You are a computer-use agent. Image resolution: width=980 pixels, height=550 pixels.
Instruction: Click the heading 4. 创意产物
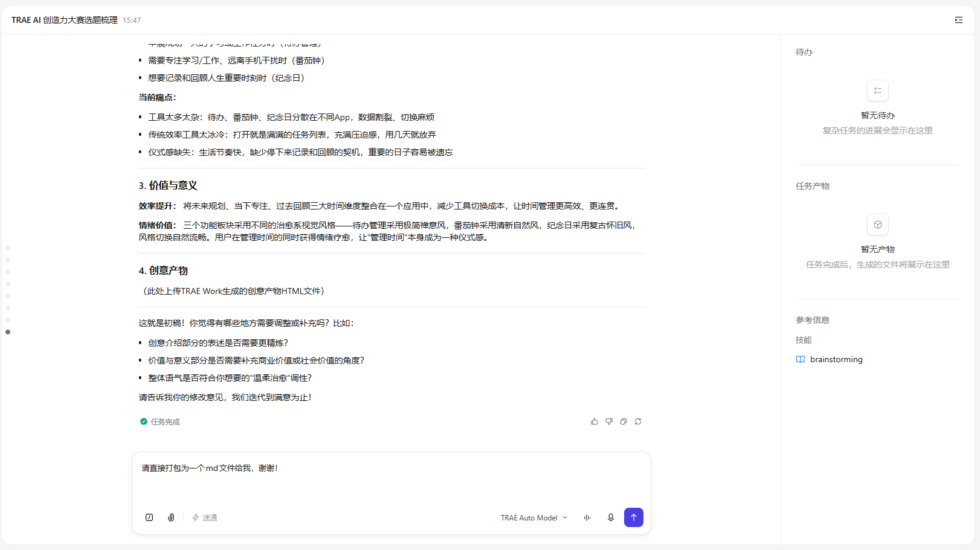pyautogui.click(x=163, y=270)
